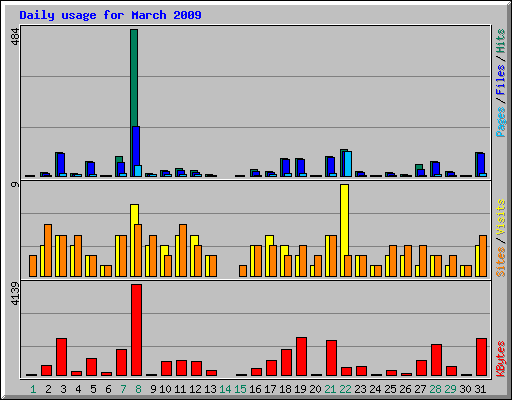Select the "9" visits axis maximum label
Image resolution: width=512 pixels, height=400 pixels.
[15, 184]
